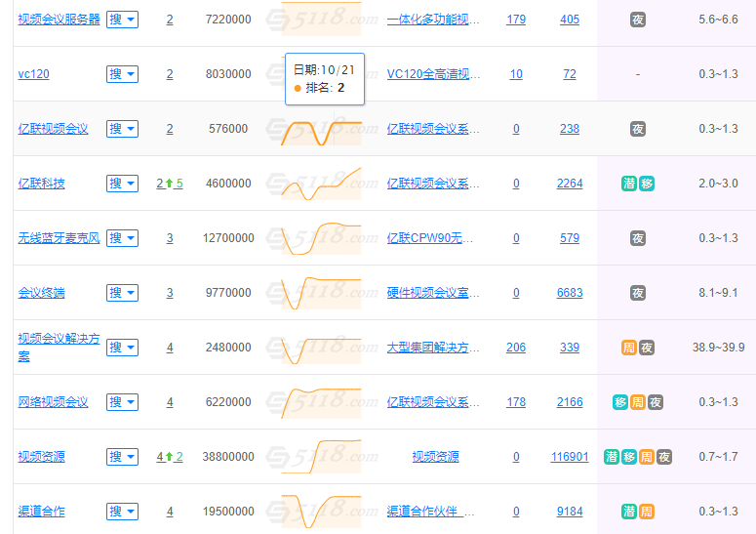756x534 pixels.
Task: Click rank change 2 for 视频资源
Action: (x=179, y=457)
